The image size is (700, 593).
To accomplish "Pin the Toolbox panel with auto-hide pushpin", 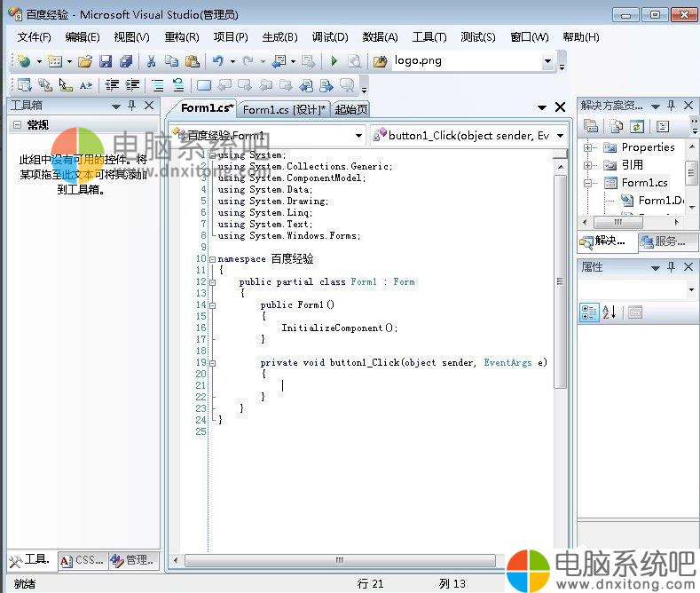I will (x=131, y=106).
